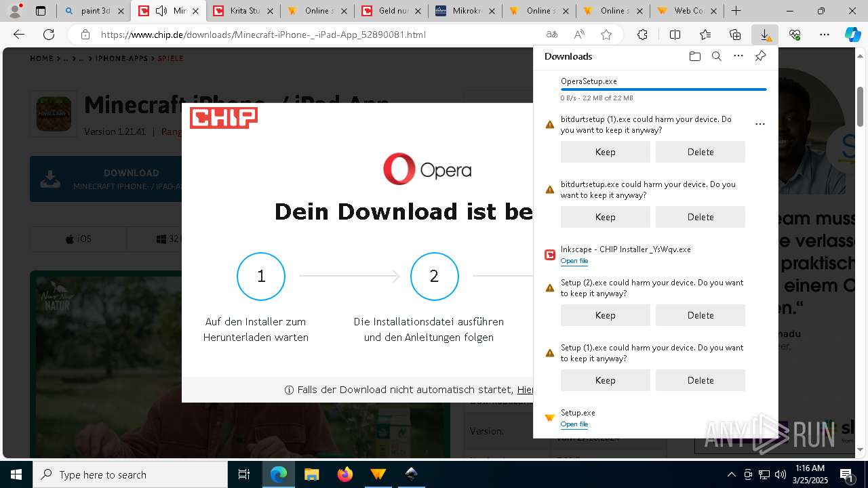This screenshot has width=868, height=488.
Task: Search downloads with magnifier icon
Action: (717, 56)
